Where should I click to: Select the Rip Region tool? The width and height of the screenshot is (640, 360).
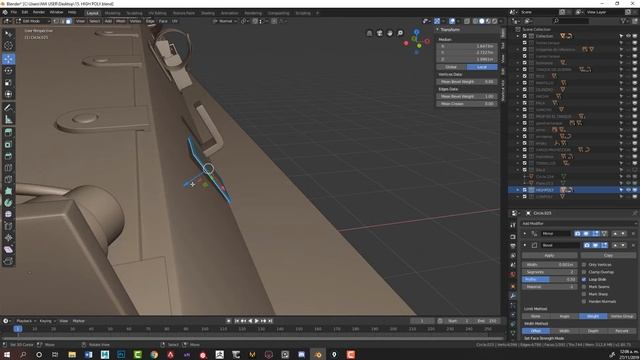click(x=8, y=261)
